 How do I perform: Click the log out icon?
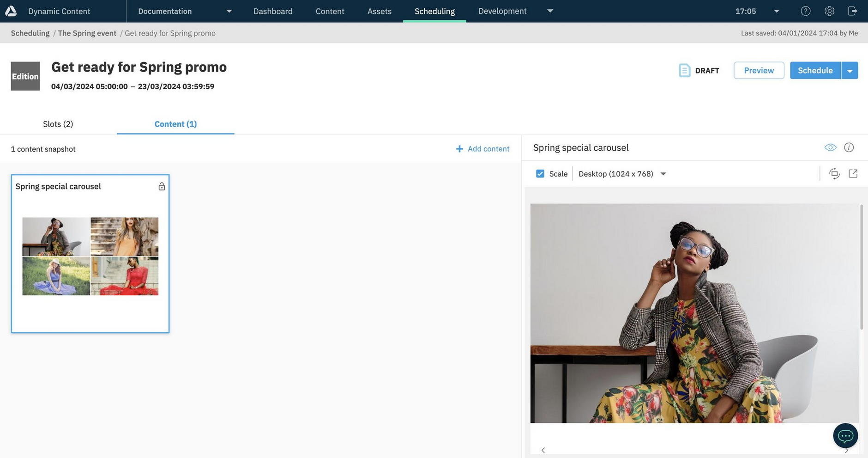click(x=853, y=11)
